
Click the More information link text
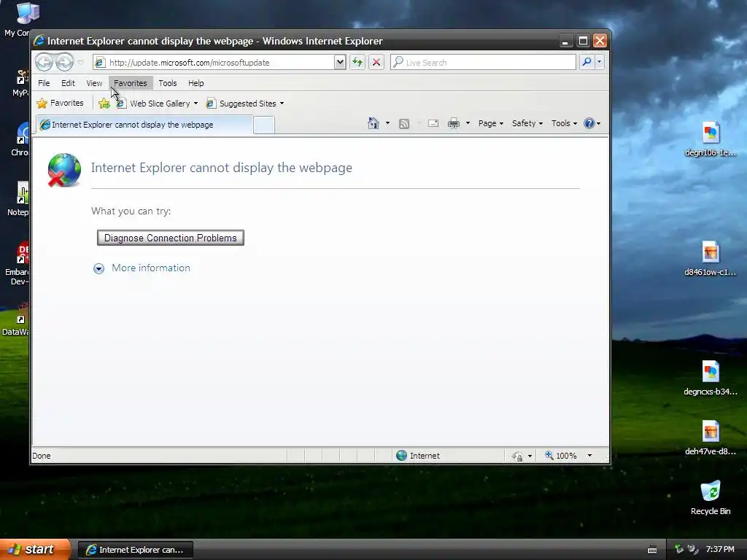(151, 268)
